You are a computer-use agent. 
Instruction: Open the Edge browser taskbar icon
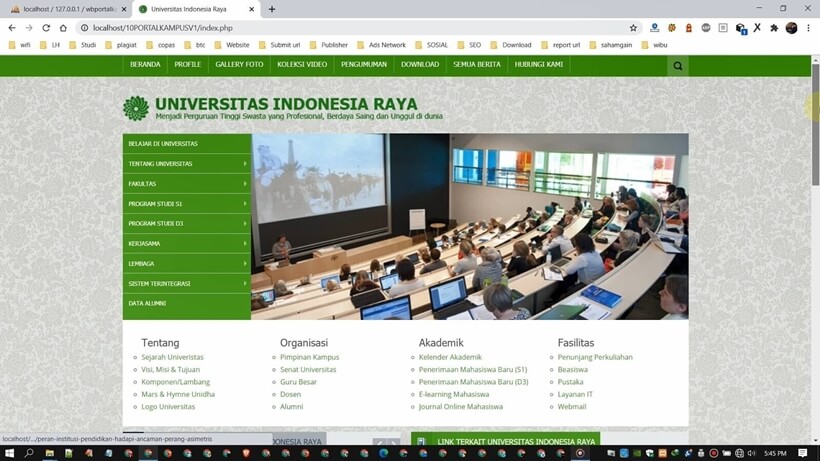384,453
